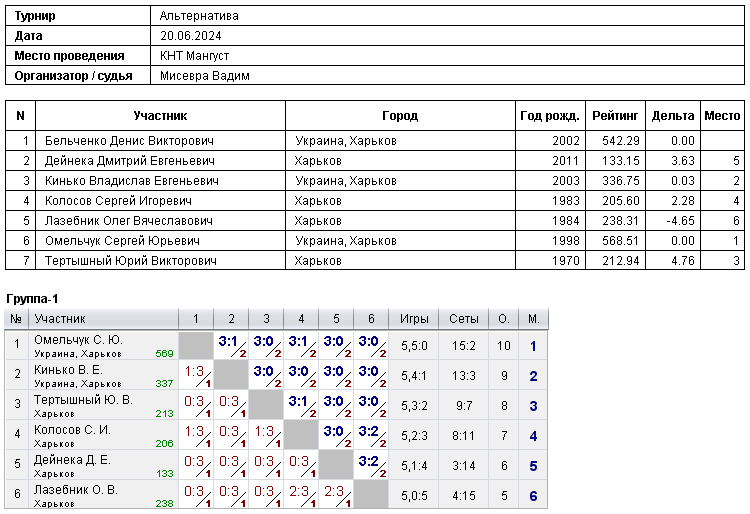Click the date '20.06.2024'
This screenshot has width=750, height=514.
(191, 36)
